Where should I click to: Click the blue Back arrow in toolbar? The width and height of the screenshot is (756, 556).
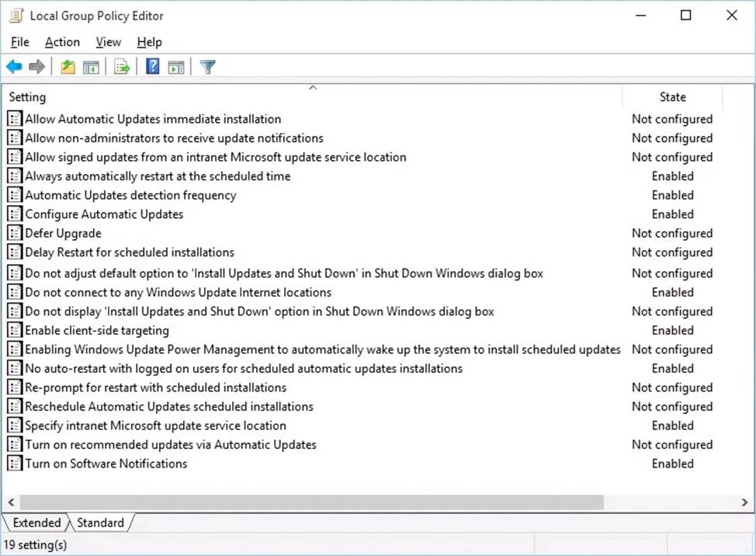14,68
